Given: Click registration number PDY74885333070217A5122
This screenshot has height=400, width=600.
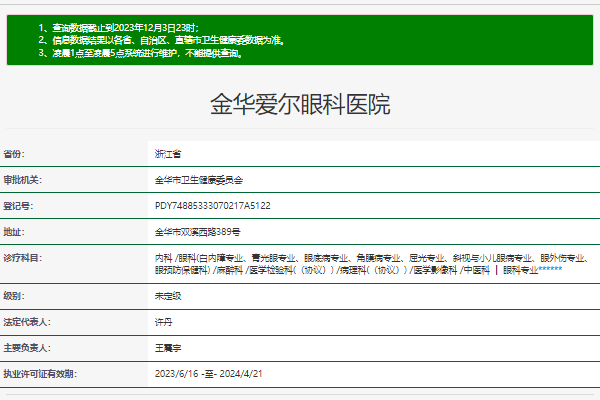Looking at the screenshot, I should click(x=213, y=206).
